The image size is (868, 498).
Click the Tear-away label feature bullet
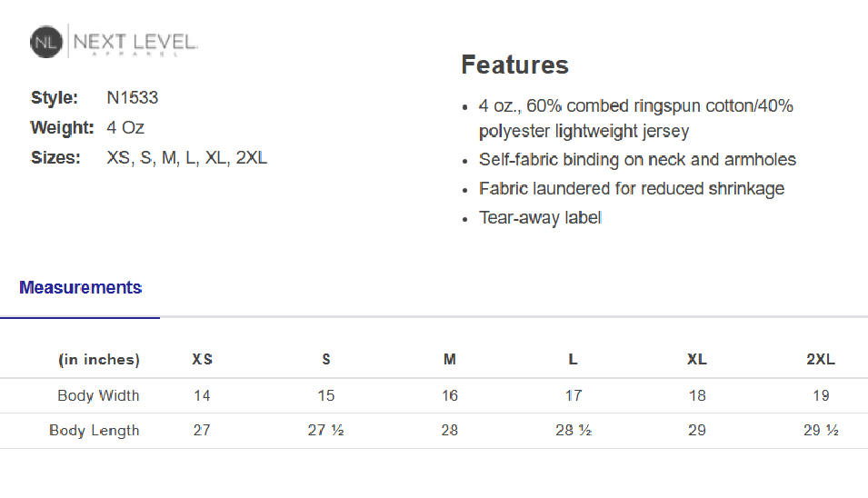point(540,217)
